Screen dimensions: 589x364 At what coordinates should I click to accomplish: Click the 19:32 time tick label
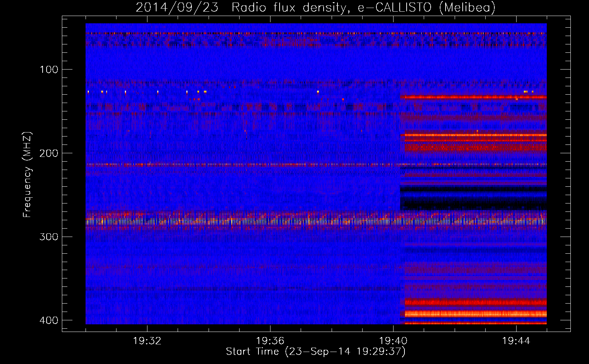click(x=147, y=341)
